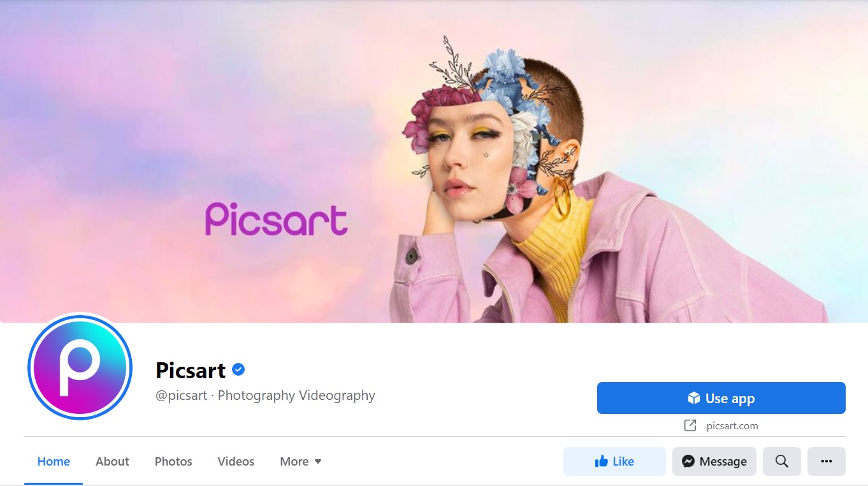868x486 pixels.
Task: Open the Photos tab
Action: pos(173,461)
